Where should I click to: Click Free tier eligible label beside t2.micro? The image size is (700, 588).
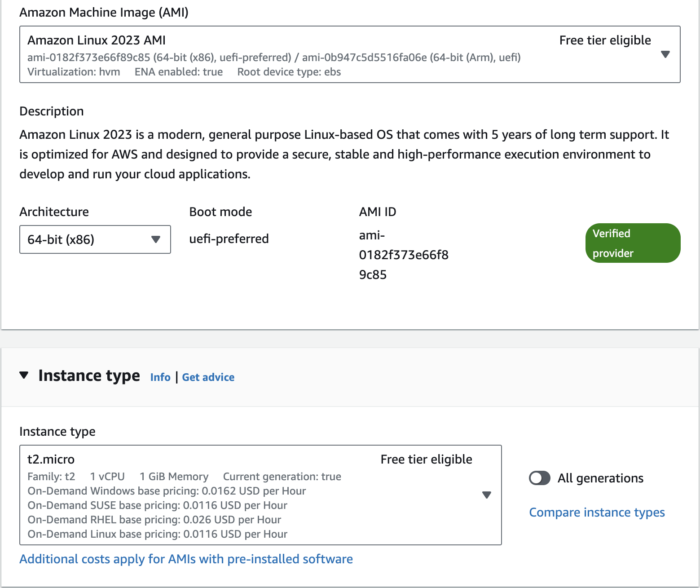426,460
